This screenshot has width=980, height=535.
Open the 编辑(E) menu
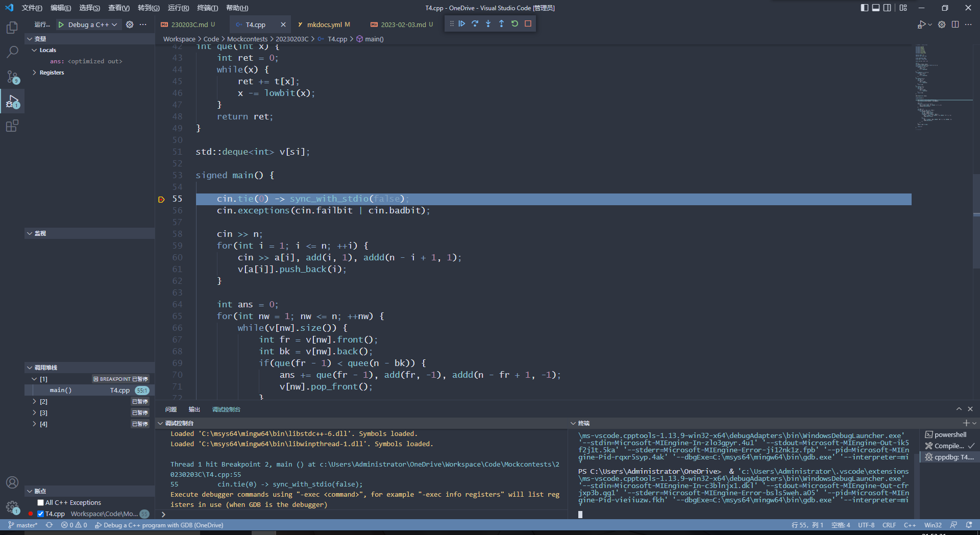click(61, 8)
